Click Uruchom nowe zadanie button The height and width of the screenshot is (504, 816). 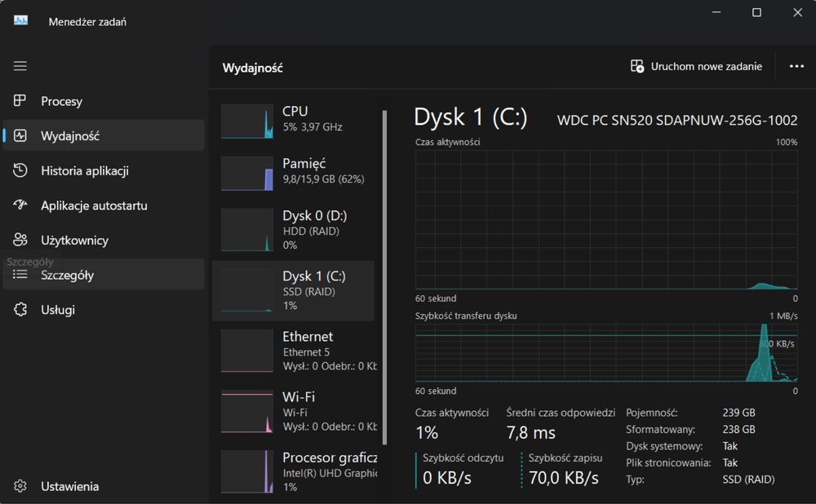(696, 66)
